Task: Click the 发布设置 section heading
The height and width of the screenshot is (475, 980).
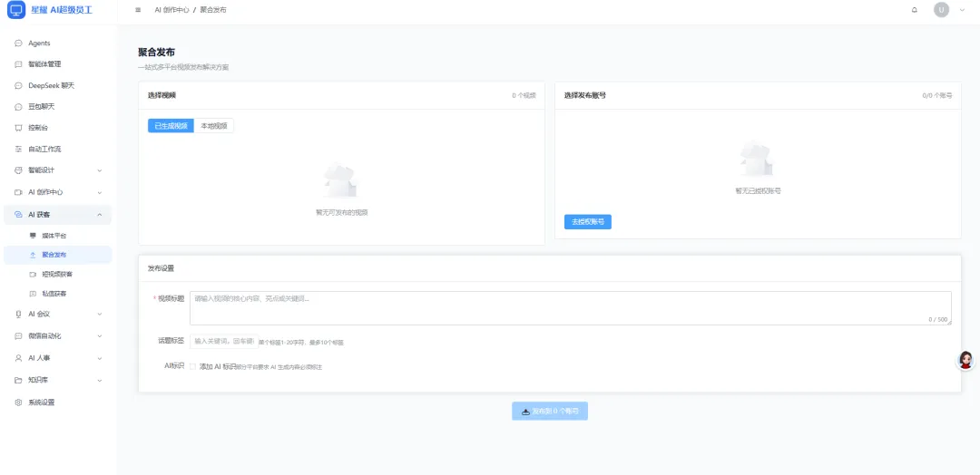Action: point(161,268)
